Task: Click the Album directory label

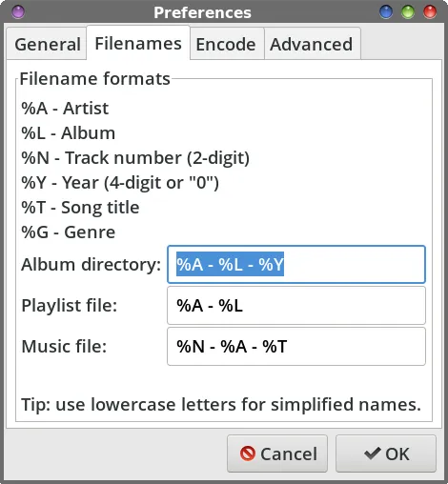Action: [x=92, y=264]
